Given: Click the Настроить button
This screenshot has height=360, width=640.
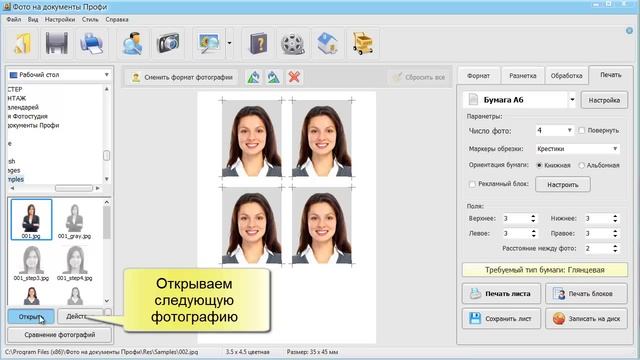Looking at the screenshot, I should (x=563, y=184).
